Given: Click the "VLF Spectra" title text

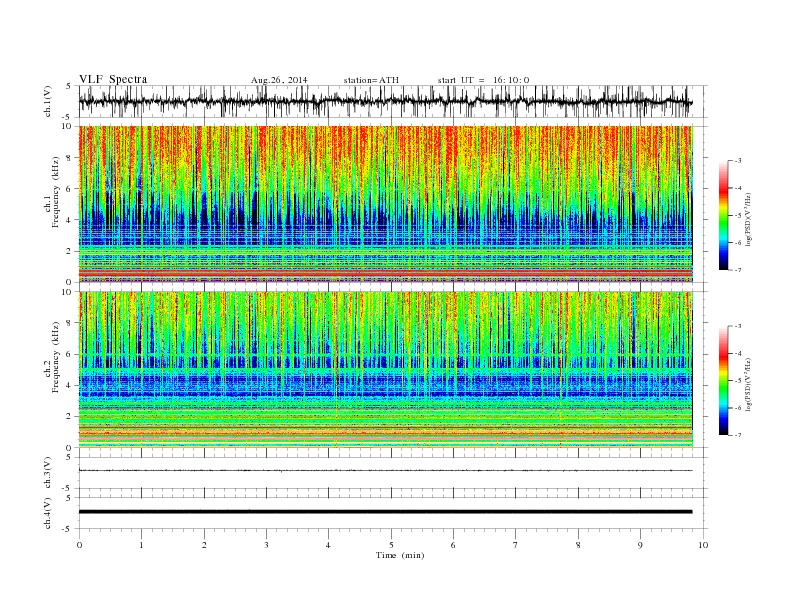Looking at the screenshot, I should pos(113,79).
